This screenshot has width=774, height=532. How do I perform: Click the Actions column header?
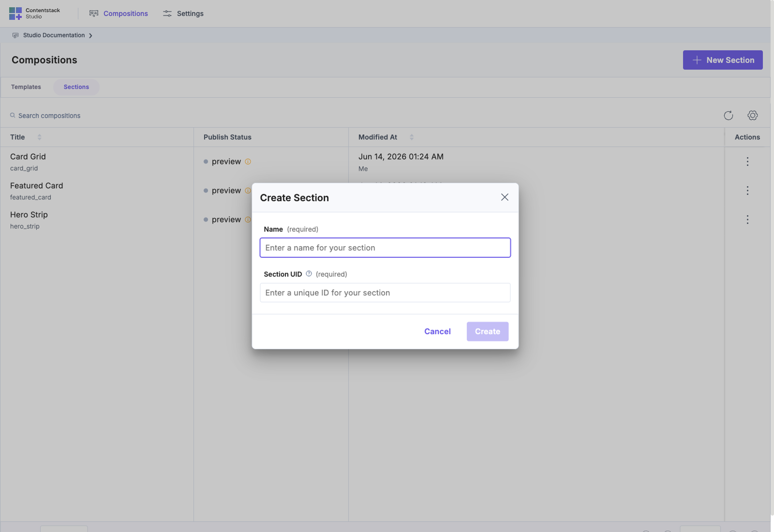pos(747,137)
